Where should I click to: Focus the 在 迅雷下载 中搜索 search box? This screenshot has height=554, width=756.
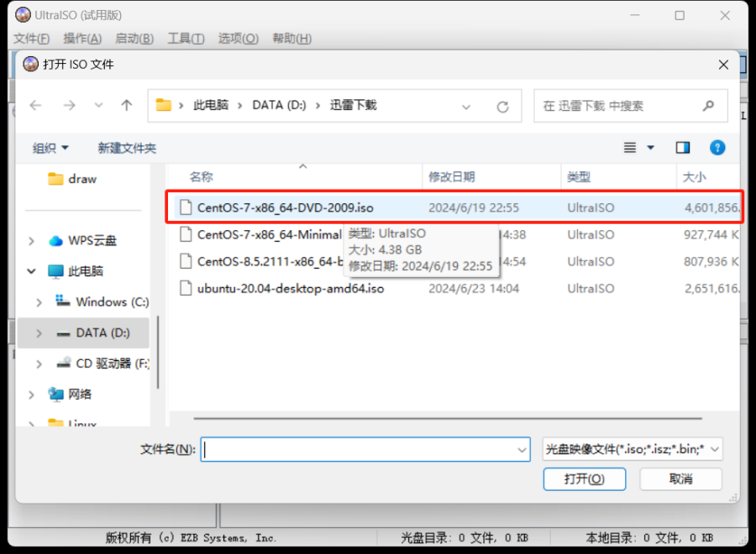631,106
